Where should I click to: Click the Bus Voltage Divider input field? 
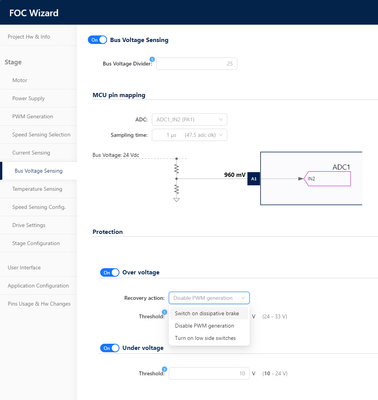coord(197,63)
